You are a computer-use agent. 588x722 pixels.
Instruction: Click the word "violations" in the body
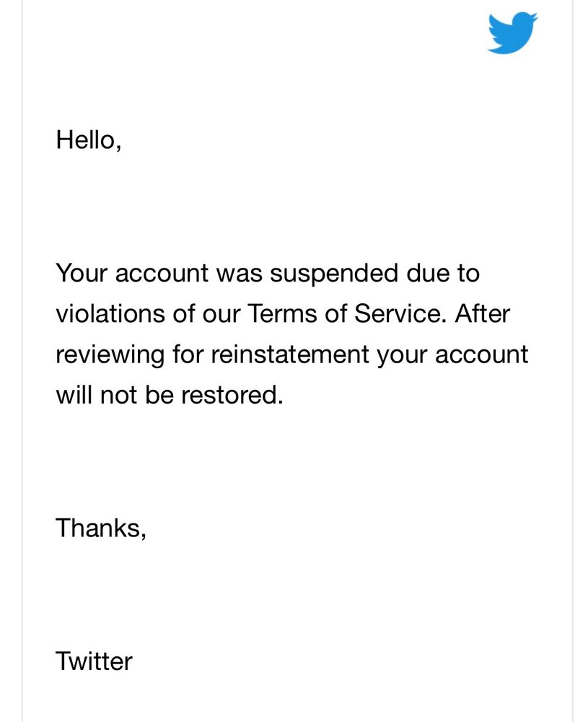[x=110, y=313]
